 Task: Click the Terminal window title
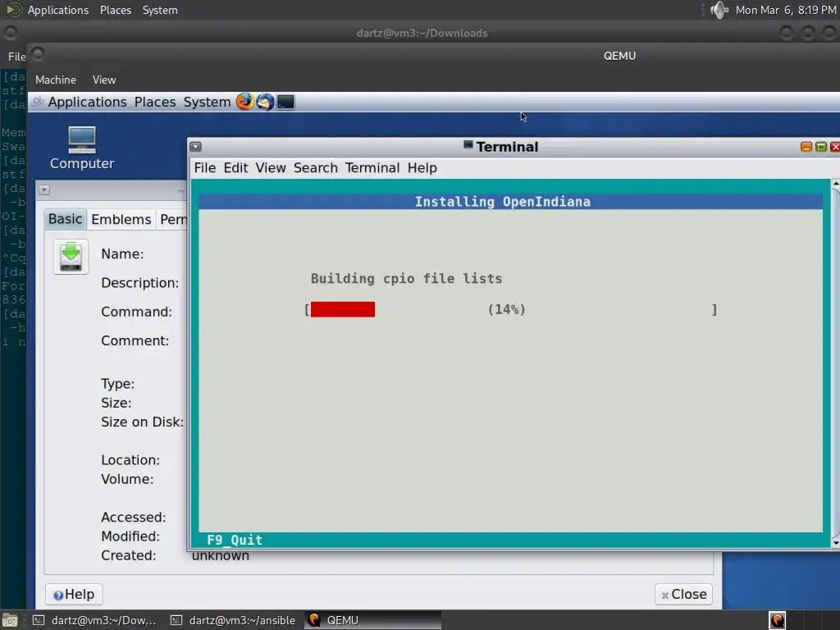[507, 147]
